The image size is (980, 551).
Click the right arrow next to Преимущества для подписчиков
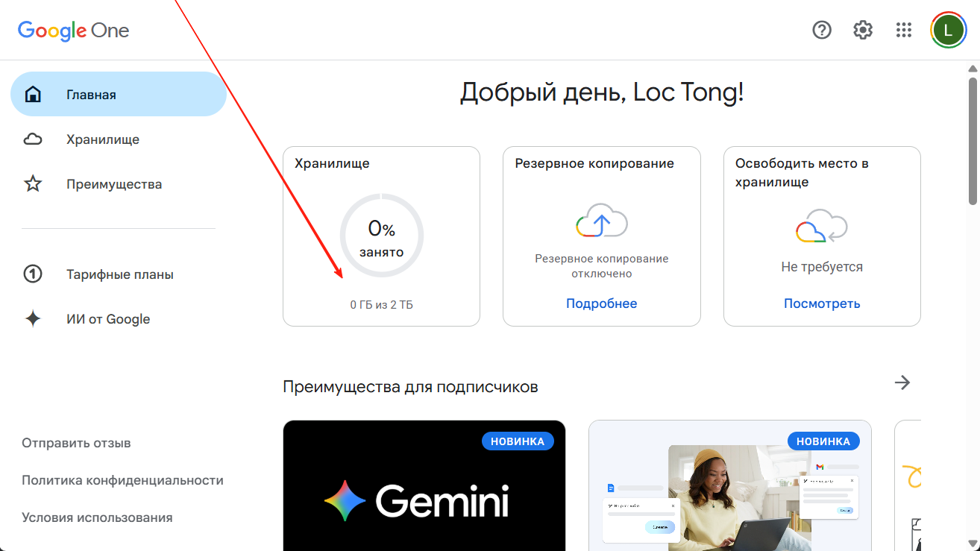click(x=902, y=382)
